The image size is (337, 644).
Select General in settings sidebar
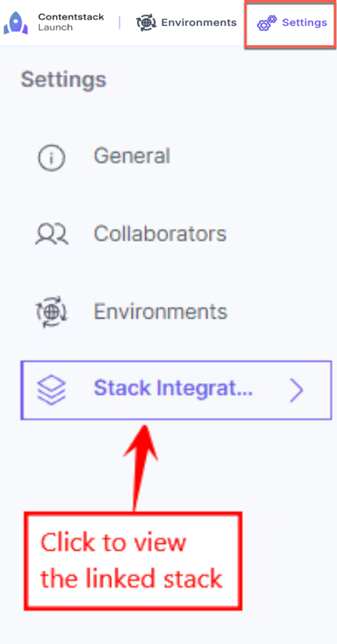coord(132,156)
